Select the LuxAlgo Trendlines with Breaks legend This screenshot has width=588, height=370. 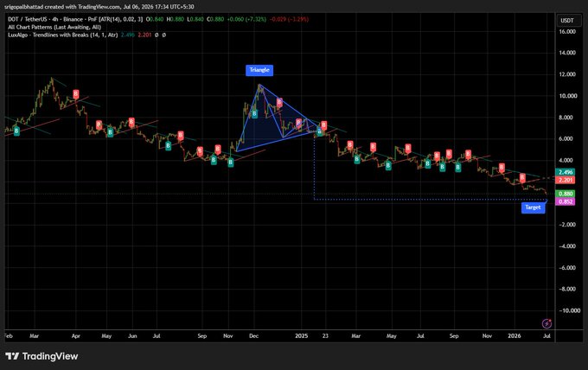62,35
